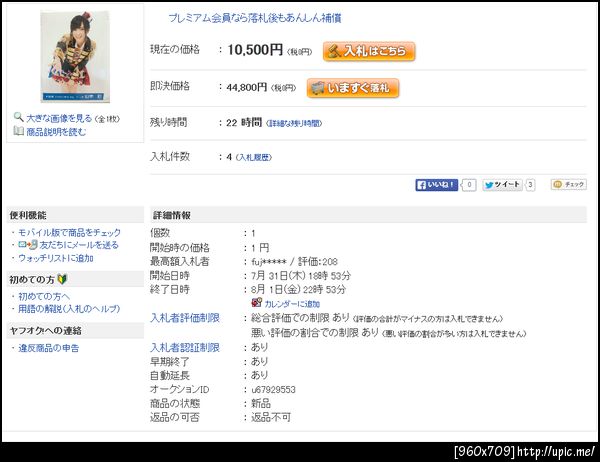
Task: View 詳細な残り時間 detailed remaining time
Action: (294, 123)
